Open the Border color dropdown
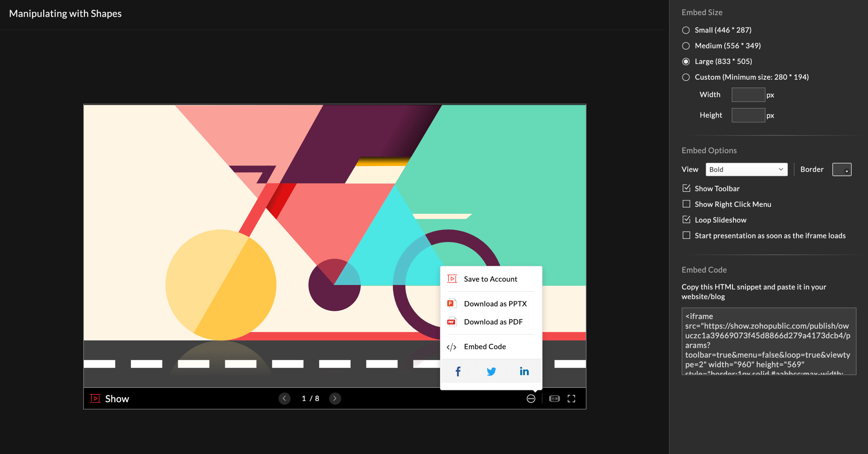This screenshot has height=454, width=868. [x=842, y=169]
